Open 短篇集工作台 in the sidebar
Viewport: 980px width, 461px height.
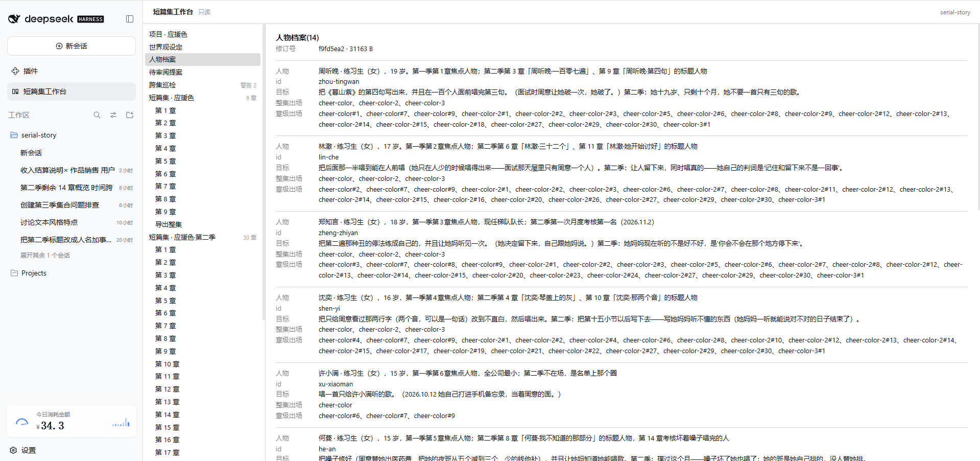tap(71, 91)
